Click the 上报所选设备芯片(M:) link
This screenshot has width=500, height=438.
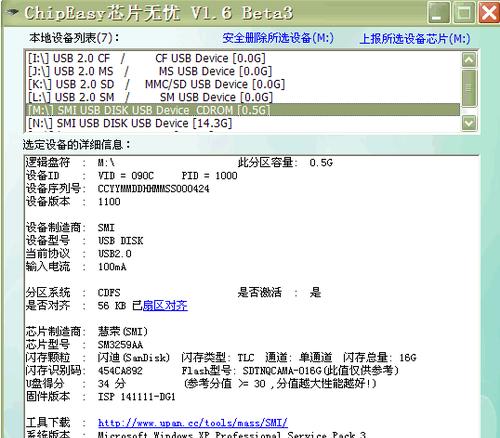pyautogui.click(x=415, y=39)
